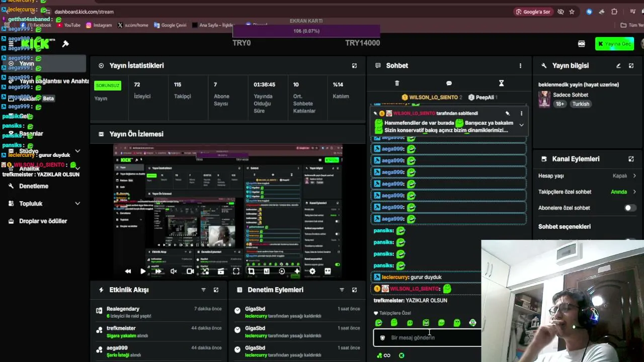Filter the Etkinlik Akışı feed
The height and width of the screenshot is (362, 644).
coord(203,290)
